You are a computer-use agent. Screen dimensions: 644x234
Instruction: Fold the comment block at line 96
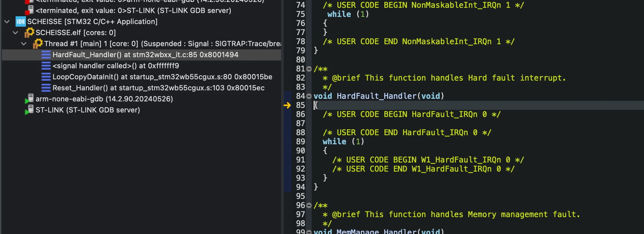[309, 205]
